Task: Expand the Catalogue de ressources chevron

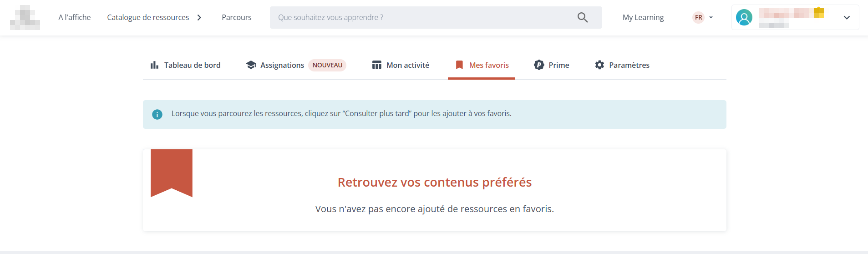Action: click(x=199, y=17)
